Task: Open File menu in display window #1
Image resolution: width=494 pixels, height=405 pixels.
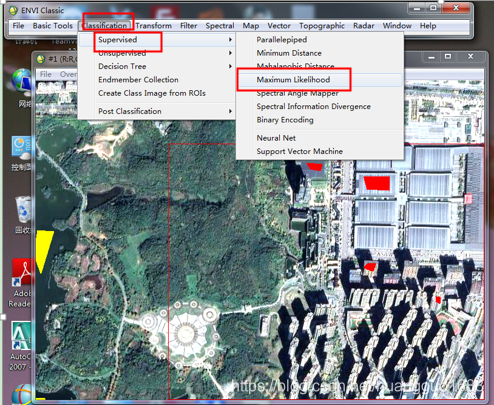Action: (46, 74)
